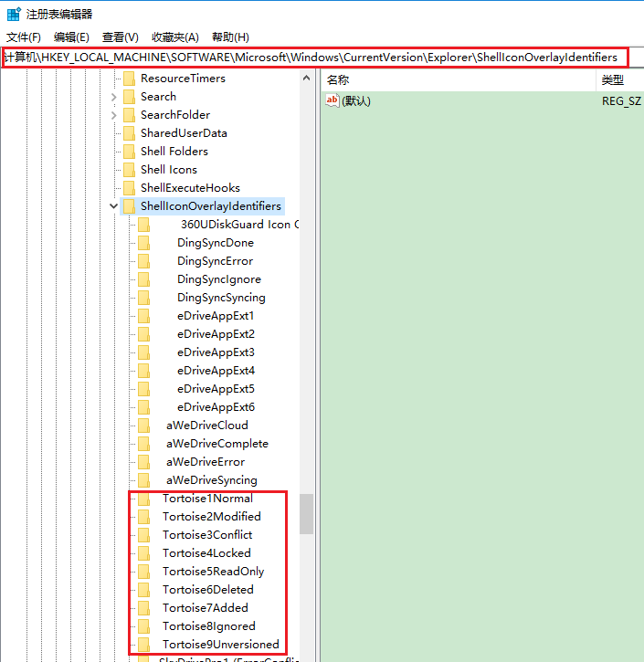
Task: Collapse the ShellIconOverlayIdentifiers key
Action: click(113, 206)
